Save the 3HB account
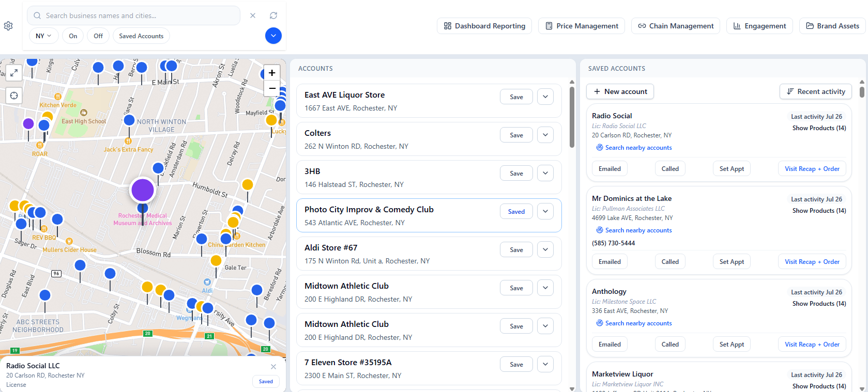This screenshot has width=868, height=392. click(x=516, y=173)
